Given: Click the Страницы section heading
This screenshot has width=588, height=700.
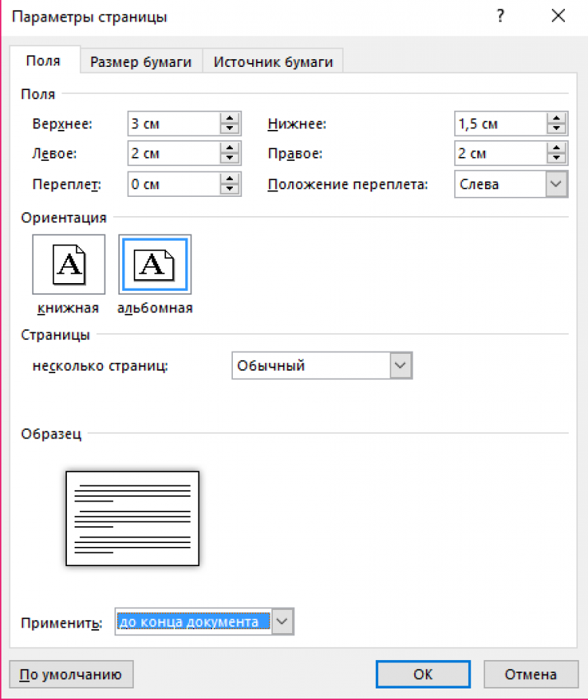Looking at the screenshot, I should point(55,335).
